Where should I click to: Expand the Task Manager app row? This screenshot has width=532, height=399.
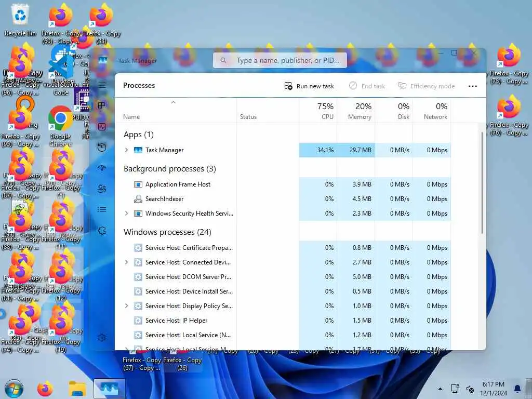[x=127, y=150]
